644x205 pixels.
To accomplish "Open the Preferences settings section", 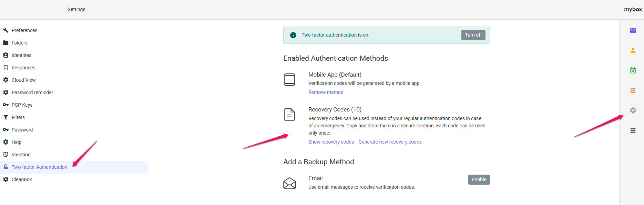I will pos(74,30).
